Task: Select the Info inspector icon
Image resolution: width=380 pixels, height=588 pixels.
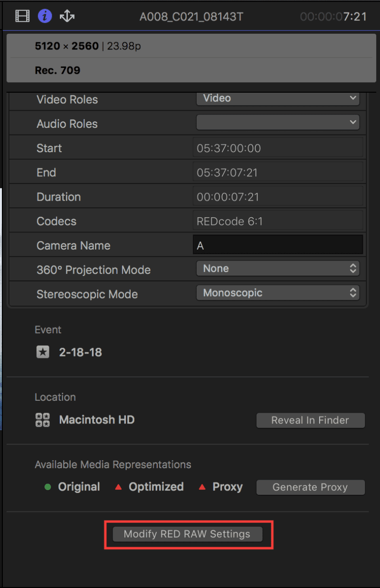Action: 44,16
